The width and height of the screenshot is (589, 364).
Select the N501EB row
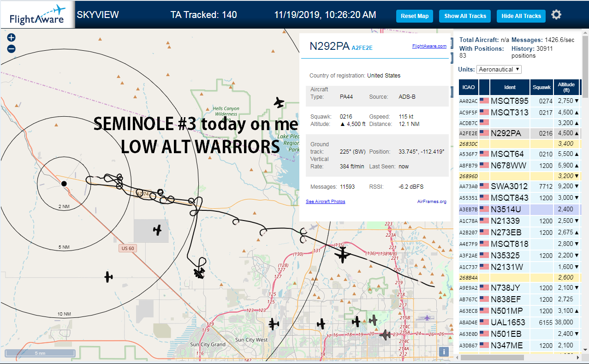[x=519, y=334]
